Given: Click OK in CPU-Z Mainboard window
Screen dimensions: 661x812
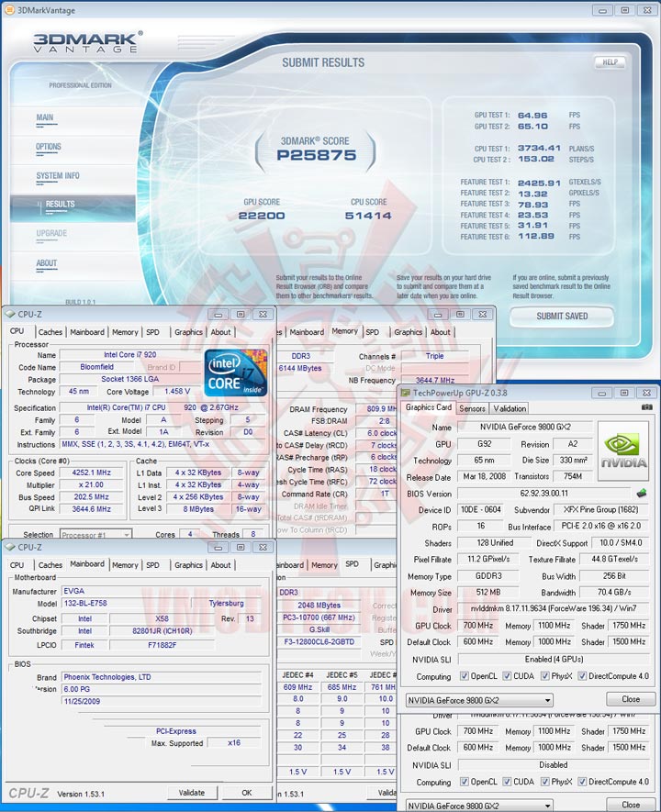Looking at the screenshot, I should click(247, 793).
